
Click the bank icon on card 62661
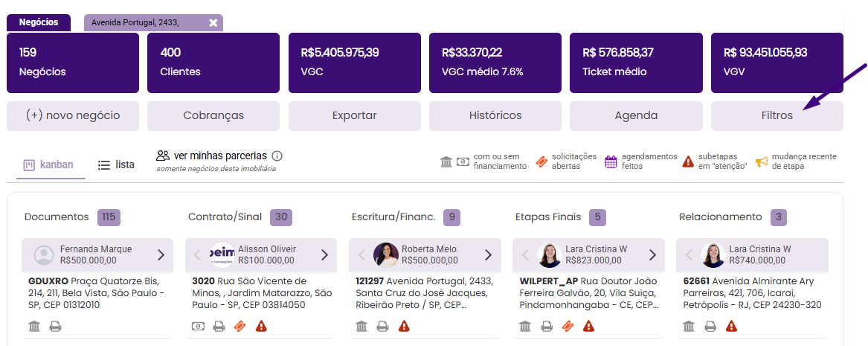point(689,326)
